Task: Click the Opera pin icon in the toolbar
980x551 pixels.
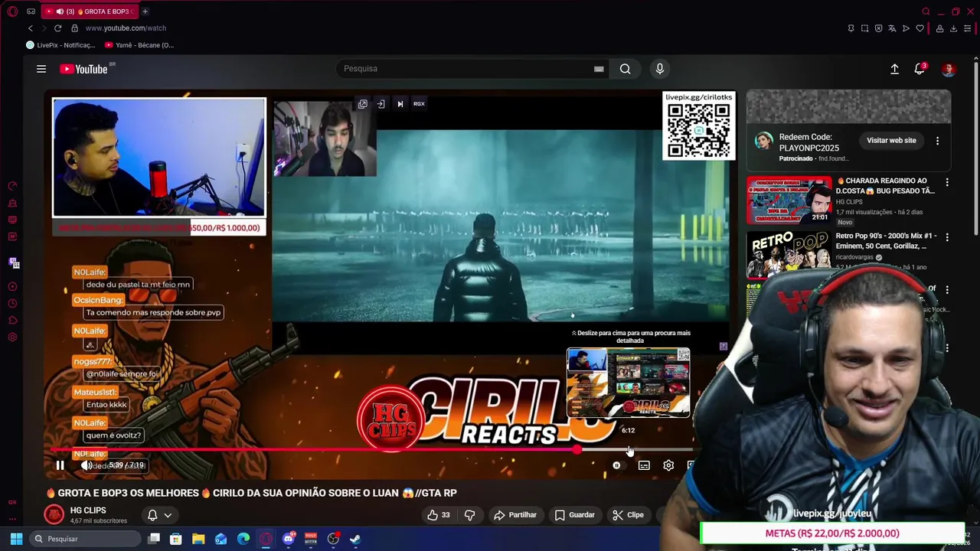Action: click(851, 28)
